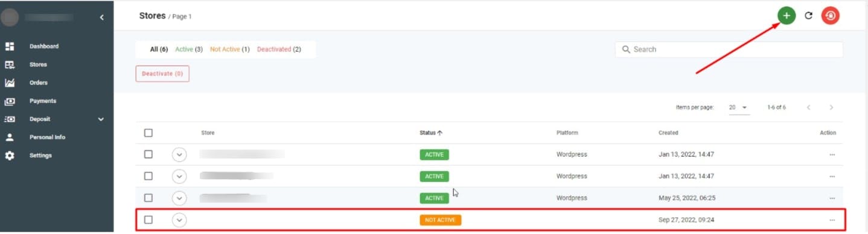
Task: Open Dashboard from sidebar
Action: (44, 46)
